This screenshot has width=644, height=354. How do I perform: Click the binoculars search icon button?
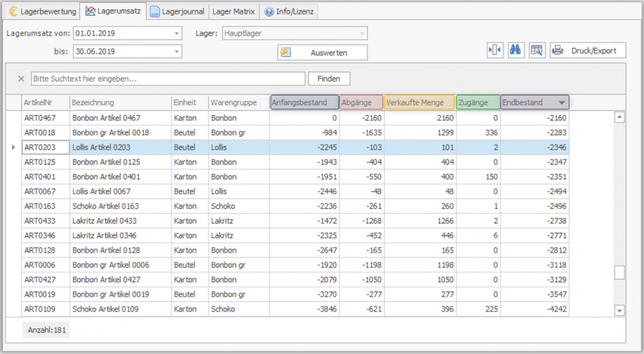(516, 51)
